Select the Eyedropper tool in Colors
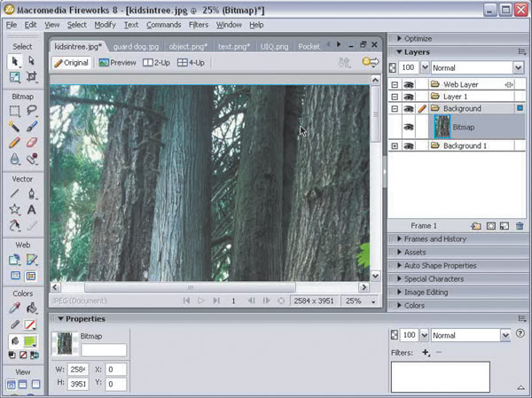The height and width of the screenshot is (398, 532). 14,308
